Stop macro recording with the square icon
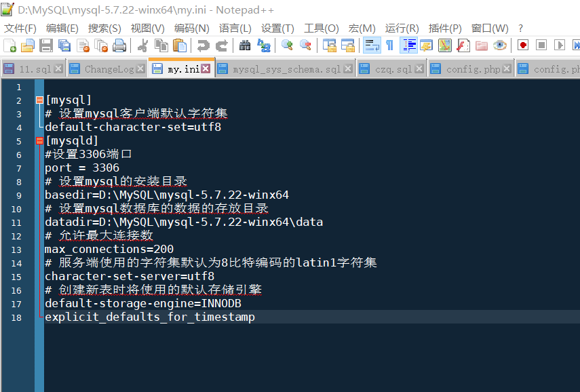The image size is (580, 392). tap(541, 45)
